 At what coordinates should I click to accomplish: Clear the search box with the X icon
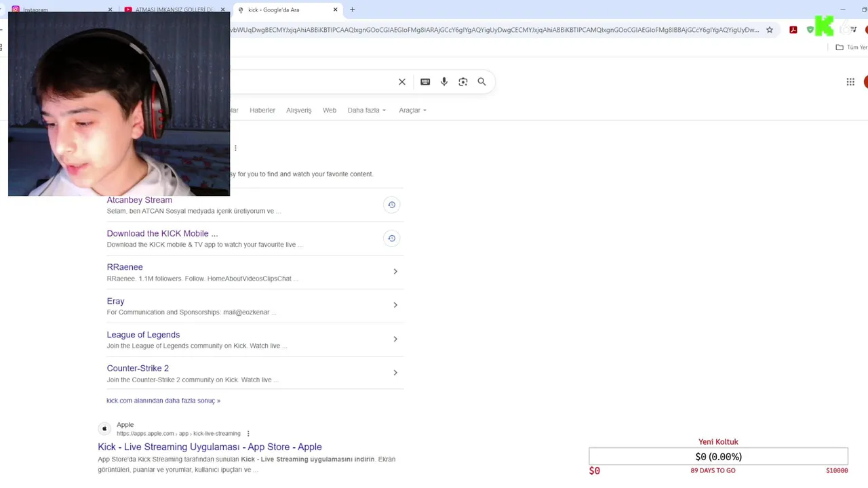402,82
